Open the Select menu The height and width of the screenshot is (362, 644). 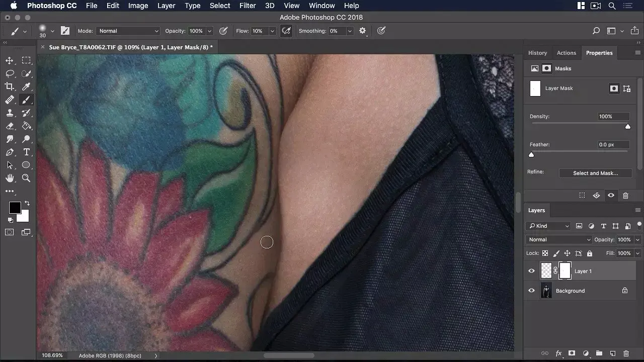(x=220, y=6)
